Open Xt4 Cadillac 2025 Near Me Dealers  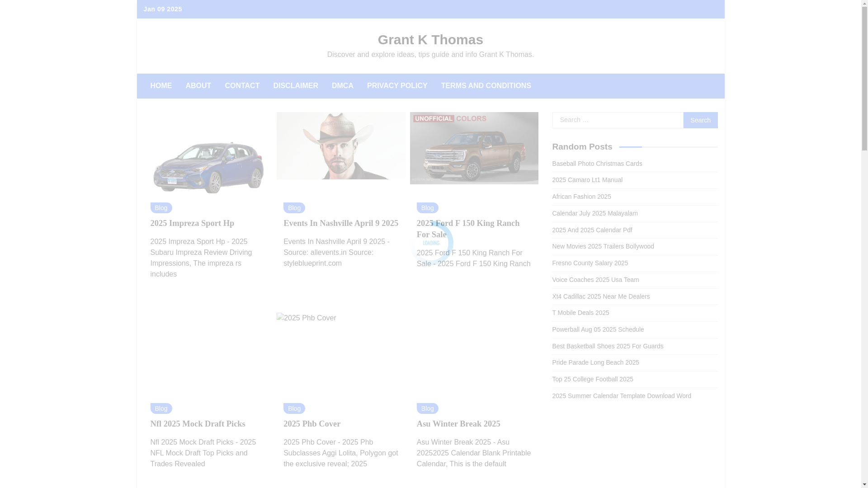tap(601, 296)
